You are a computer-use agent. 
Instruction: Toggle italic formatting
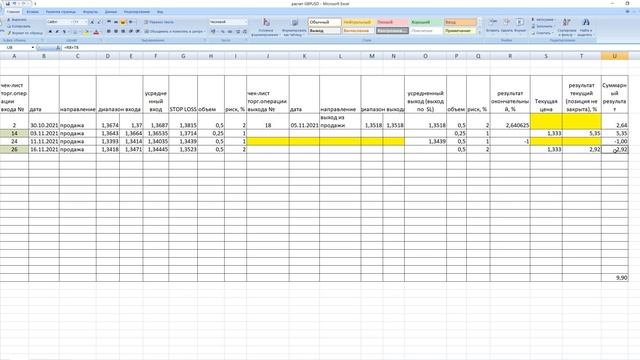(57, 32)
